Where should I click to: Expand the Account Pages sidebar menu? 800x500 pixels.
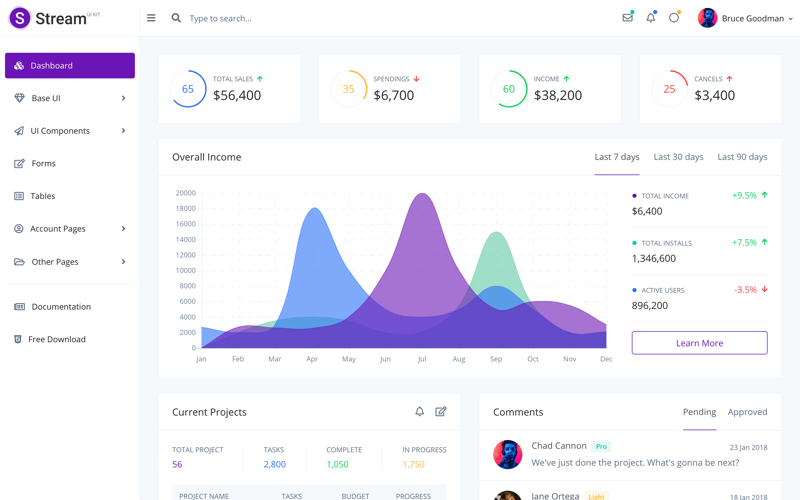coord(69,229)
